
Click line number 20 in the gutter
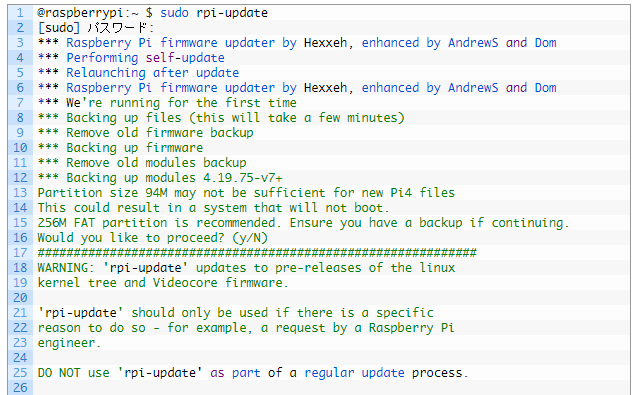20,298
